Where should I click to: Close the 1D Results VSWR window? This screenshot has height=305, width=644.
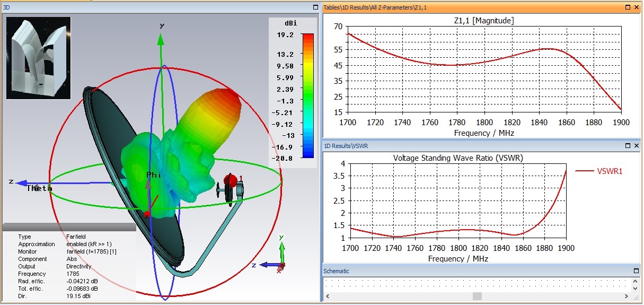click(636, 145)
